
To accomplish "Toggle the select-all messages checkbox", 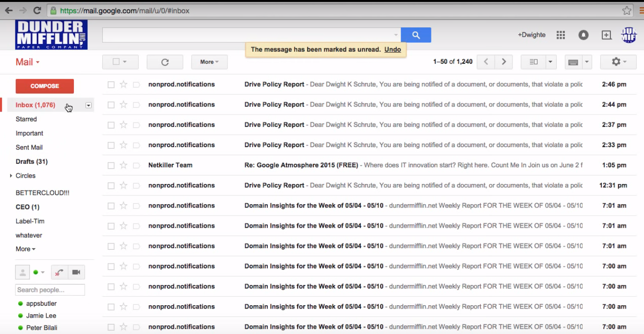I will click(x=117, y=62).
